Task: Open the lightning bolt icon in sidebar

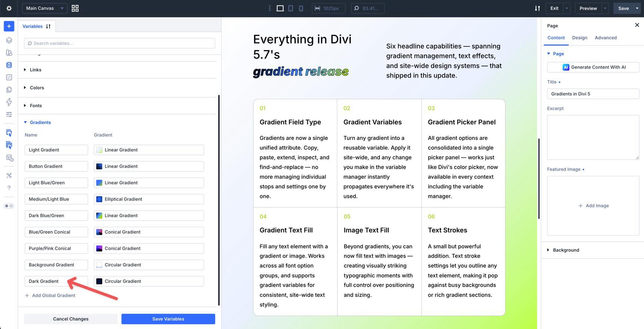Action: click(9, 102)
